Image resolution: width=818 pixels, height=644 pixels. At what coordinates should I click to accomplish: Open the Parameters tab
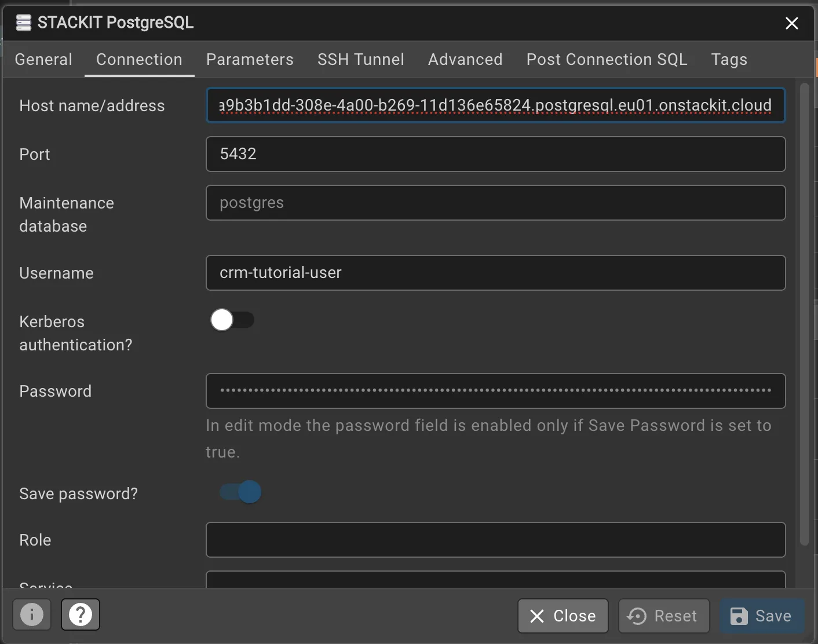click(x=250, y=59)
